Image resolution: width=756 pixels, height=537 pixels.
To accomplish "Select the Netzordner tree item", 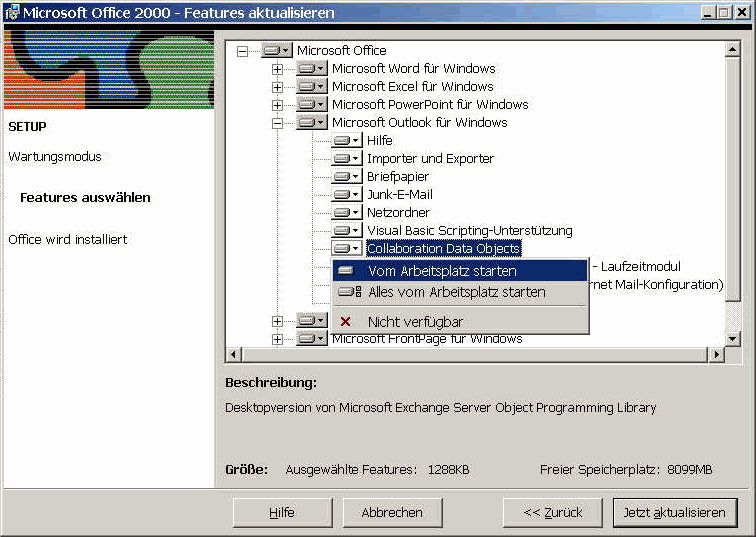I will pyautogui.click(x=398, y=213).
